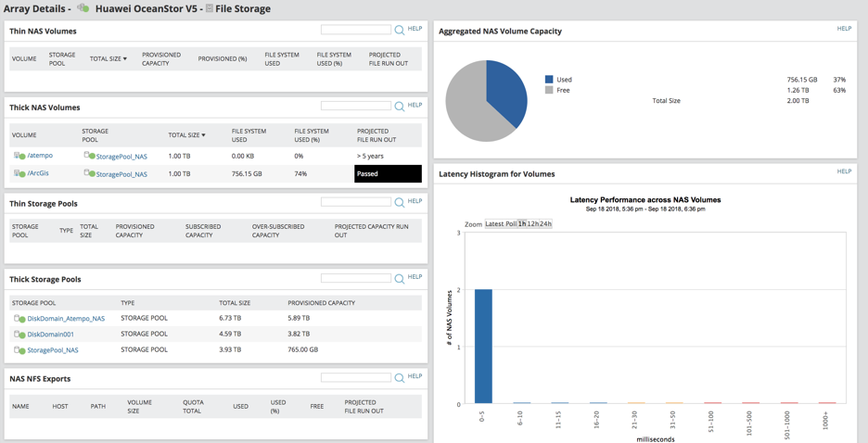Open the DiskDomain_Atempo_NAS pool link
868x443 pixels.
(66, 319)
